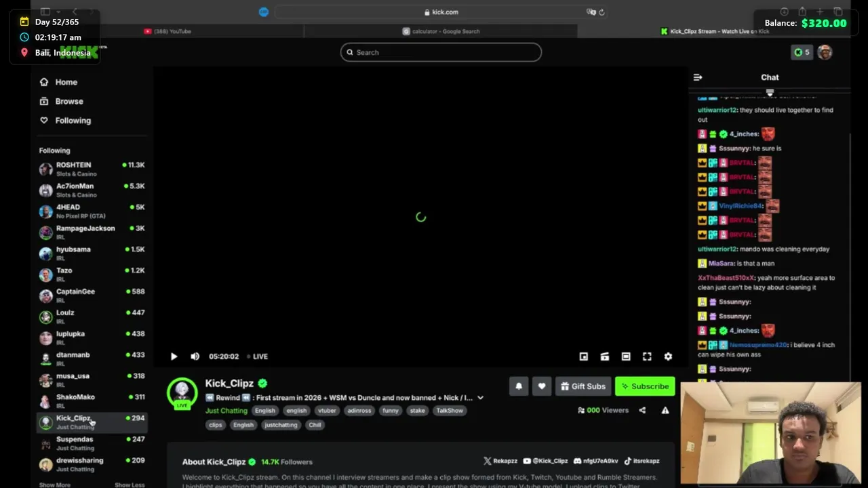
Task: Open the luplupka channel
Action: click(92, 338)
